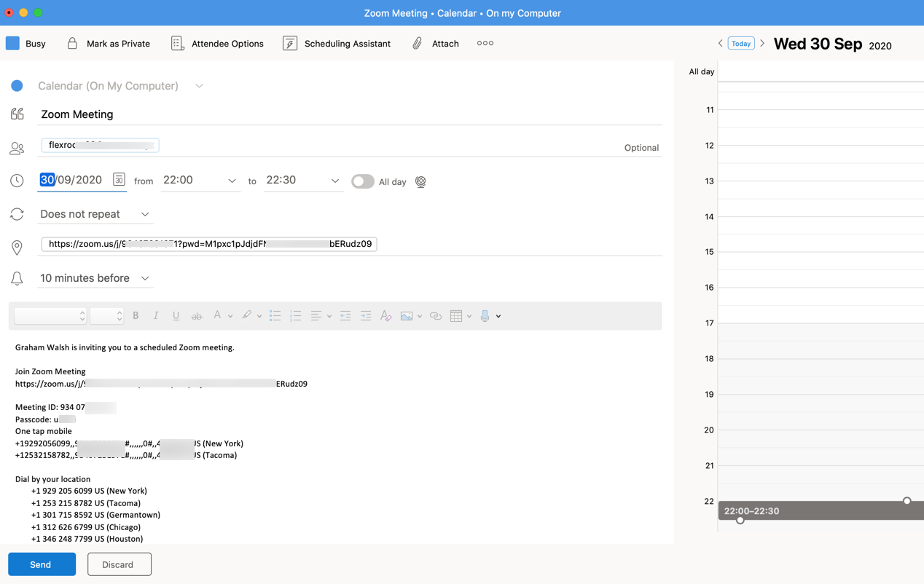Viewport: 924px width, 584px height.
Task: Open the Does not repeat dropdown
Action: 95,214
